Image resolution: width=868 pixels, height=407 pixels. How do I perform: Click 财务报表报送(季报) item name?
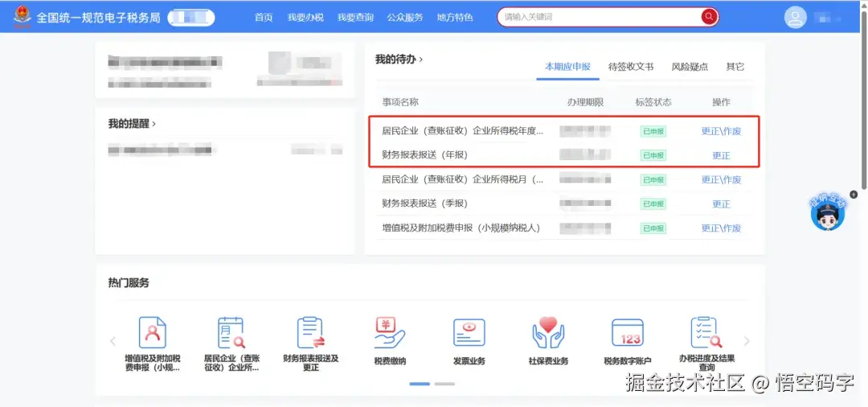tap(424, 203)
